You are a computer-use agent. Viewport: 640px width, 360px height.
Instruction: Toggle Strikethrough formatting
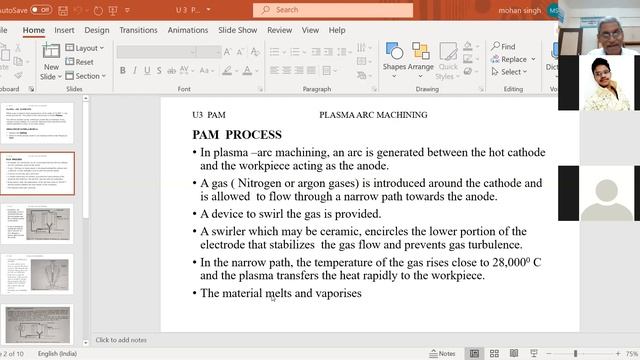171,71
